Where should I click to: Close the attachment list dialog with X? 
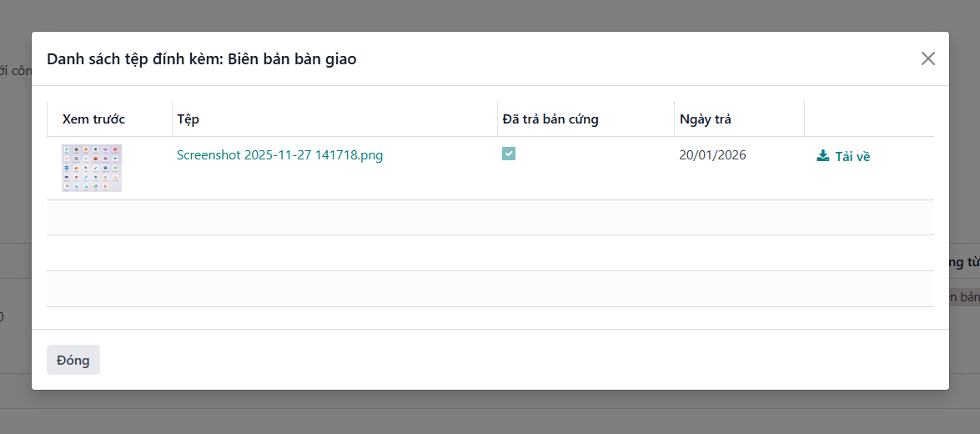[928, 58]
